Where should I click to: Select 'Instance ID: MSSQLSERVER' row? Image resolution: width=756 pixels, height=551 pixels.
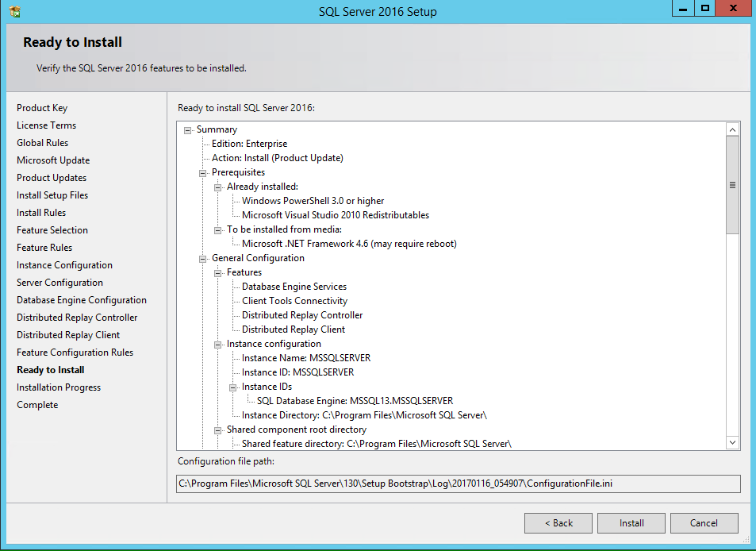pos(298,372)
